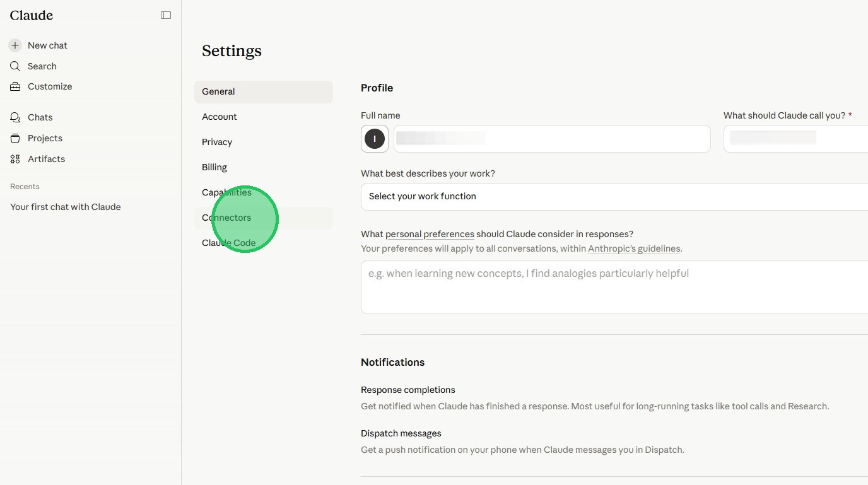Click the personal preferences link

430,234
